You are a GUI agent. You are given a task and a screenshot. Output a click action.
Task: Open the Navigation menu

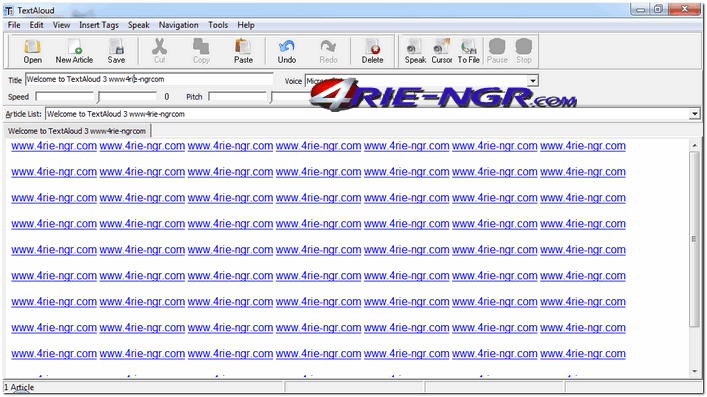coord(179,25)
